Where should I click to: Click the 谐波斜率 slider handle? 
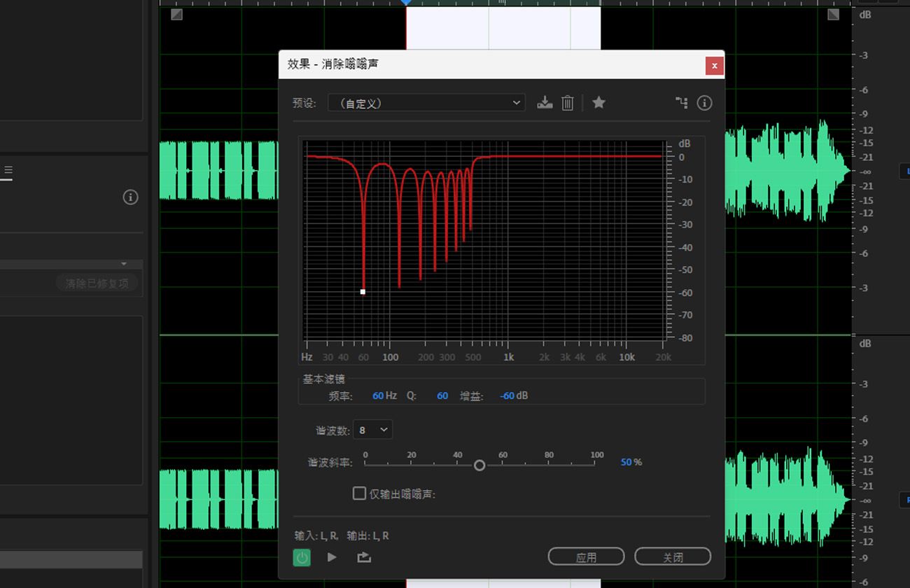pos(479,465)
